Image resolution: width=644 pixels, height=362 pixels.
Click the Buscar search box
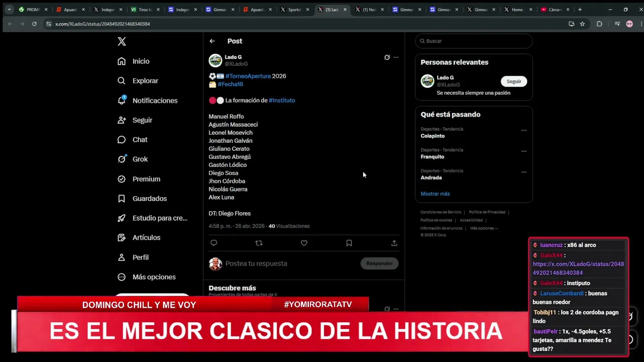[x=474, y=41]
